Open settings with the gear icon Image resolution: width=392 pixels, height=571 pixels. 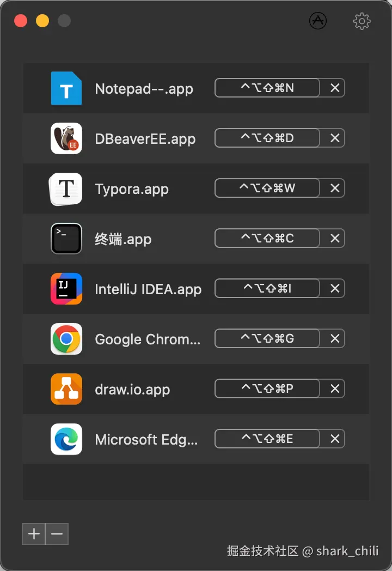click(362, 21)
